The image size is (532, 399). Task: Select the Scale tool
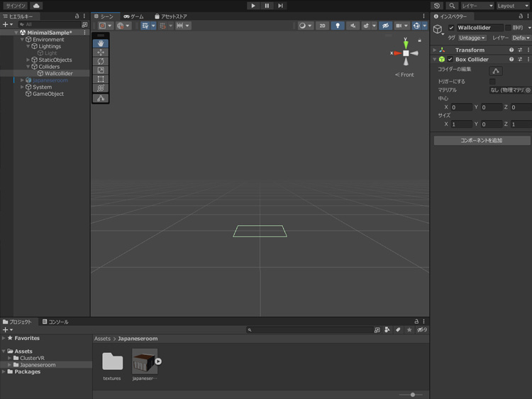[101, 71]
